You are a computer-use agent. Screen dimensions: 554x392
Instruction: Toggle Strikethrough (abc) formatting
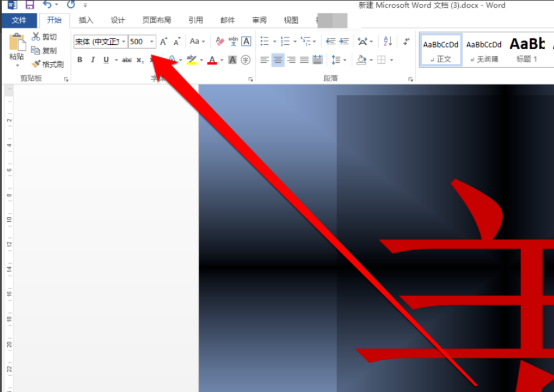127,60
